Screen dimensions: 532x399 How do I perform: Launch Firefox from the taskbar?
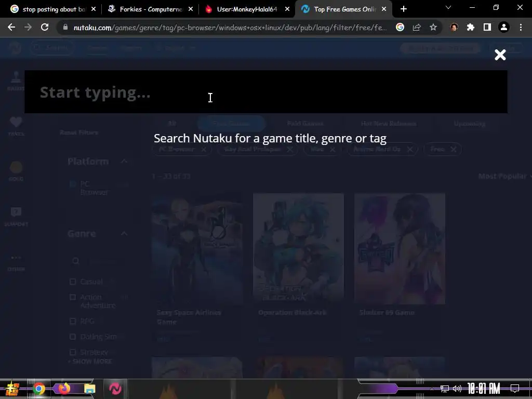click(x=64, y=389)
